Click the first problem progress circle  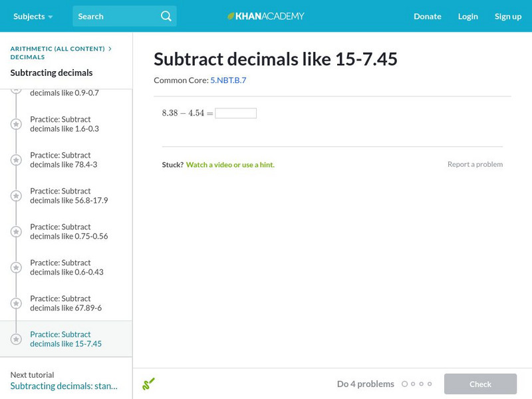[x=405, y=384]
